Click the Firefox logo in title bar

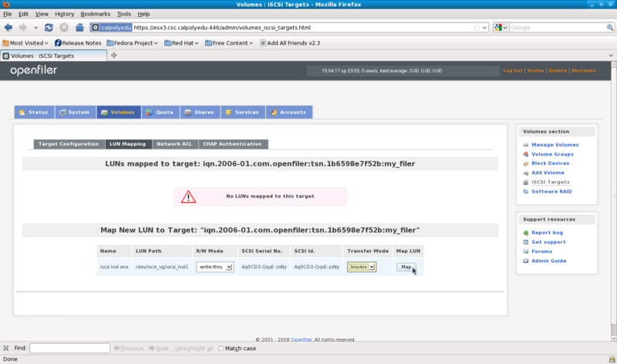coord(6,5)
